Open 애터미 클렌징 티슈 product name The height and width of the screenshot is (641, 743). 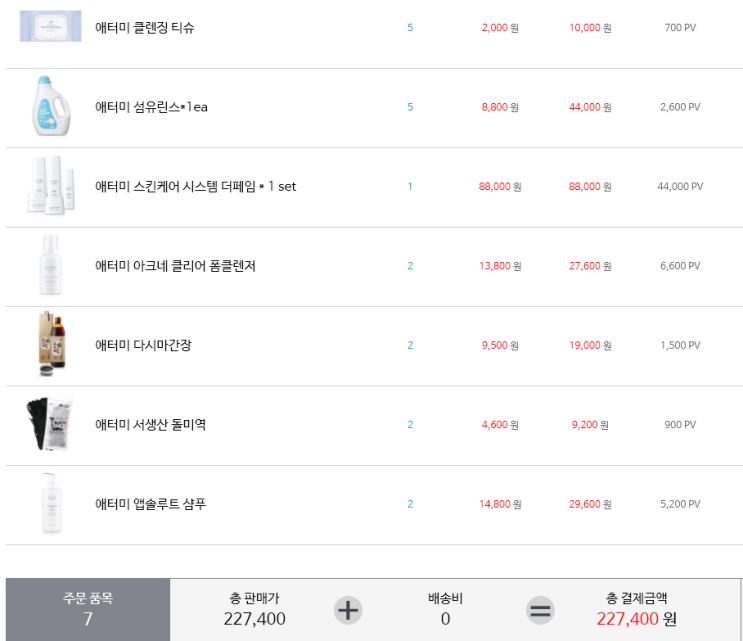click(145, 27)
